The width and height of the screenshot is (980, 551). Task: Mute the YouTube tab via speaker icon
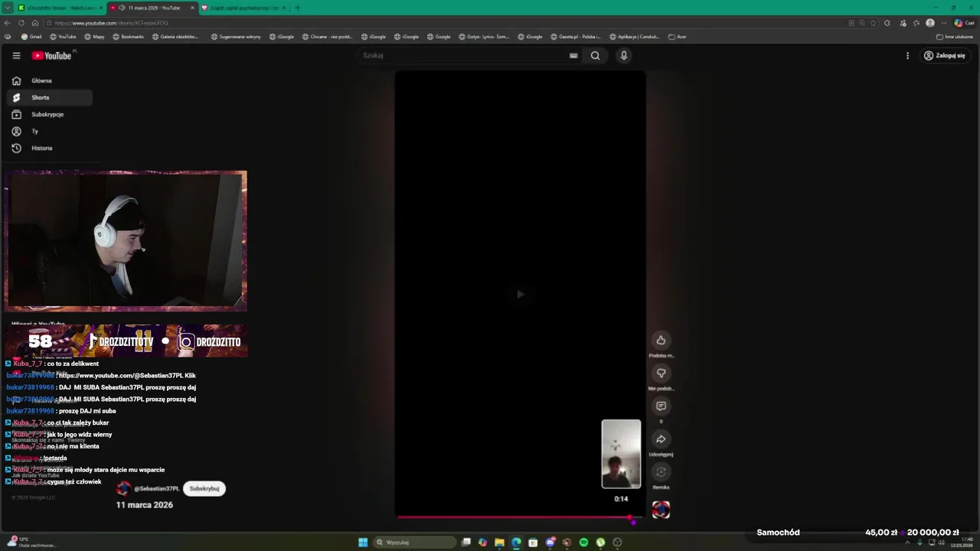coord(122,8)
